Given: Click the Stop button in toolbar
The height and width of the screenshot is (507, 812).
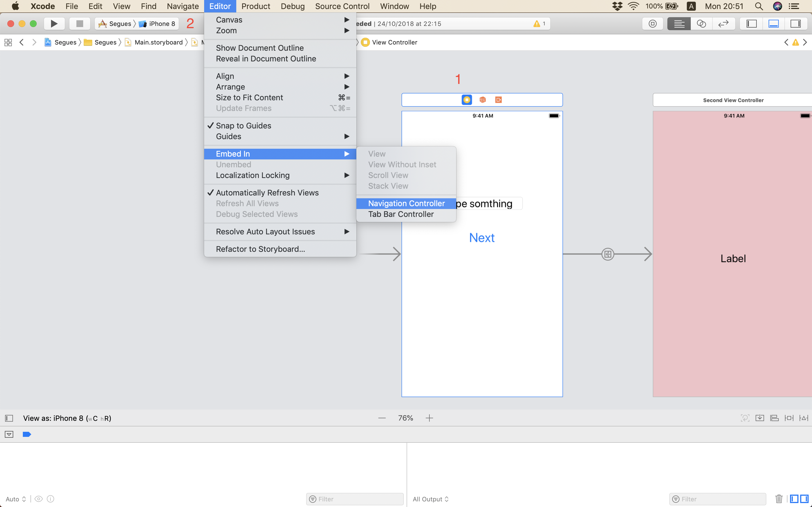Looking at the screenshot, I should pyautogui.click(x=80, y=23).
